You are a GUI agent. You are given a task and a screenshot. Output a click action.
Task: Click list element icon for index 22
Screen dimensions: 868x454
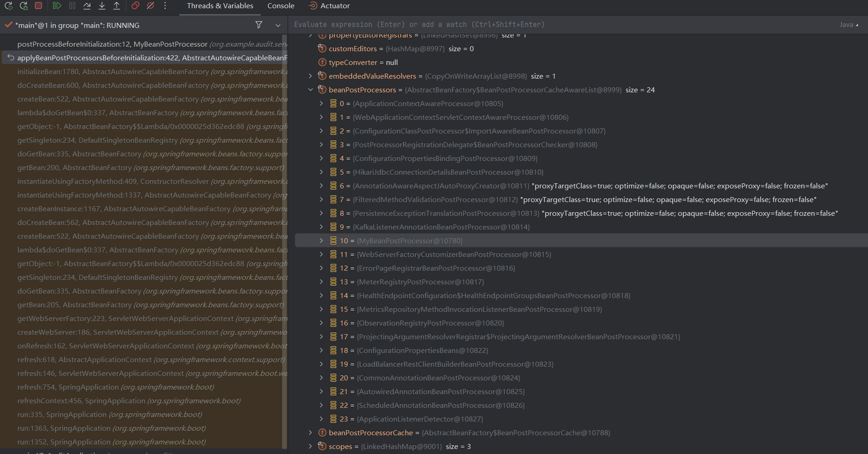coord(333,405)
